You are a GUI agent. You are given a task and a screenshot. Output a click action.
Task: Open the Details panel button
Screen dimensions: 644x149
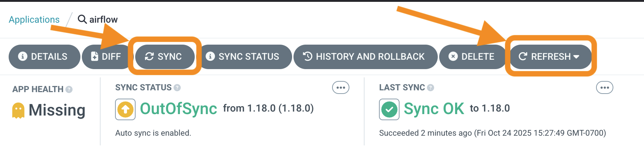click(44, 57)
